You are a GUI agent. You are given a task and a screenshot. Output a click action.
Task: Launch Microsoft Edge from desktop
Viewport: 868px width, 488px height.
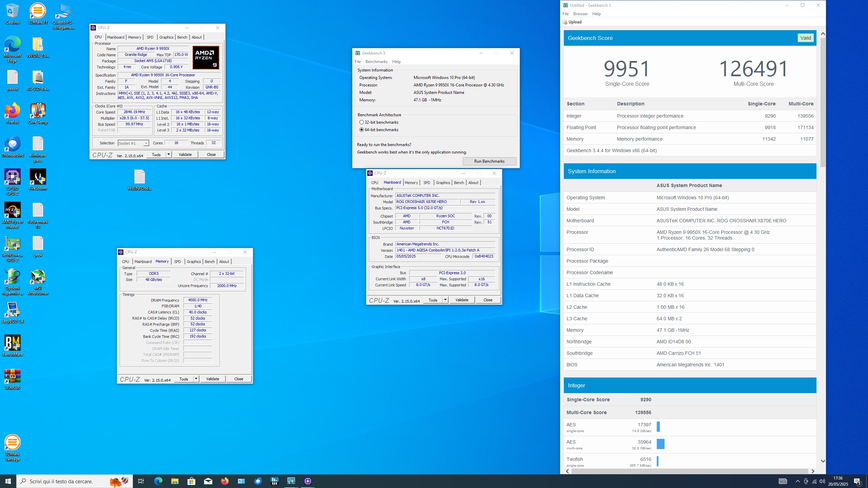pos(13,49)
